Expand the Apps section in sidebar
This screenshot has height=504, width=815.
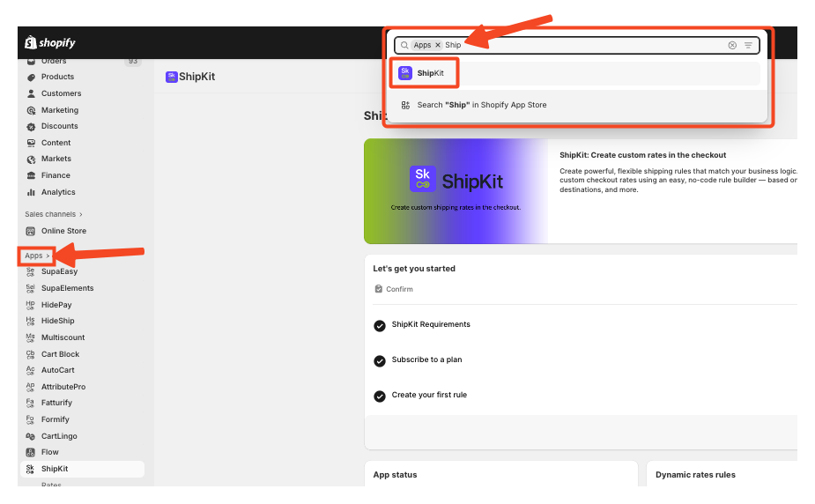coord(37,256)
